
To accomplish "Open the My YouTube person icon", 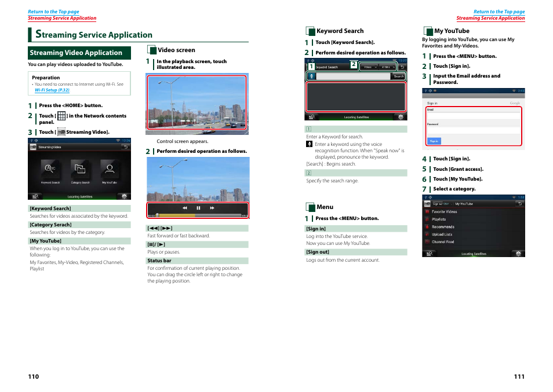I will (x=109, y=169).
